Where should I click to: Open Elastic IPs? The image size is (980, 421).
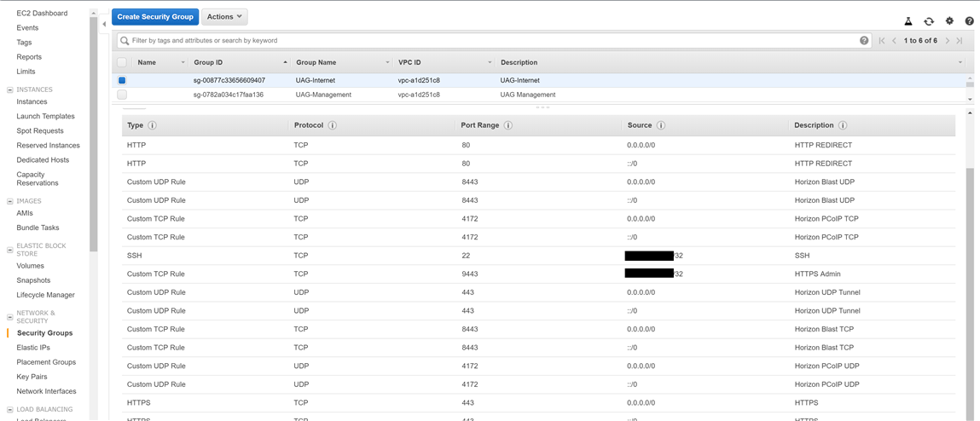(33, 348)
